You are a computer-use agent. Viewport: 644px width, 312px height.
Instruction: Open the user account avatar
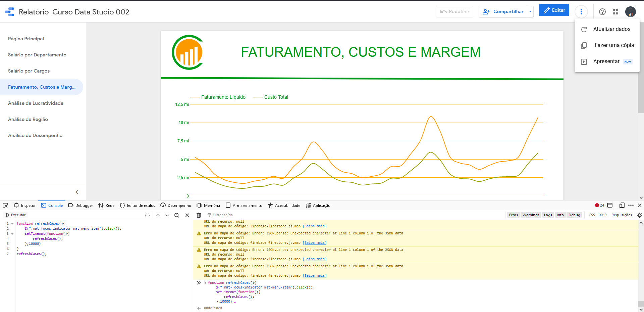click(x=630, y=12)
